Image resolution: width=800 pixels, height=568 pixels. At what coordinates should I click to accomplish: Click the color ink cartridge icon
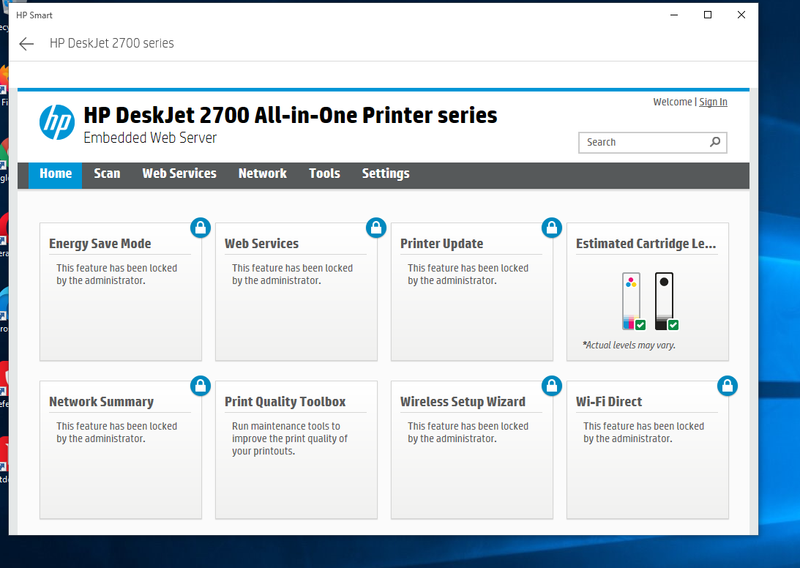(633, 301)
